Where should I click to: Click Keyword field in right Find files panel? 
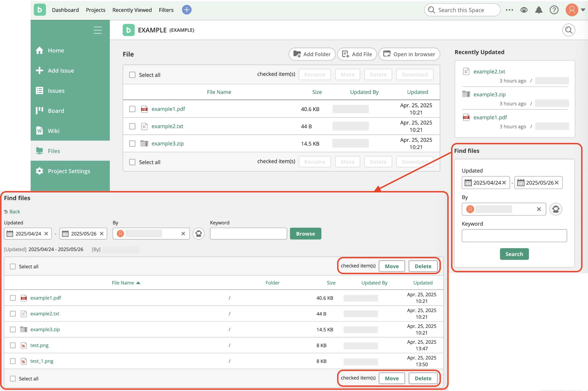click(514, 236)
